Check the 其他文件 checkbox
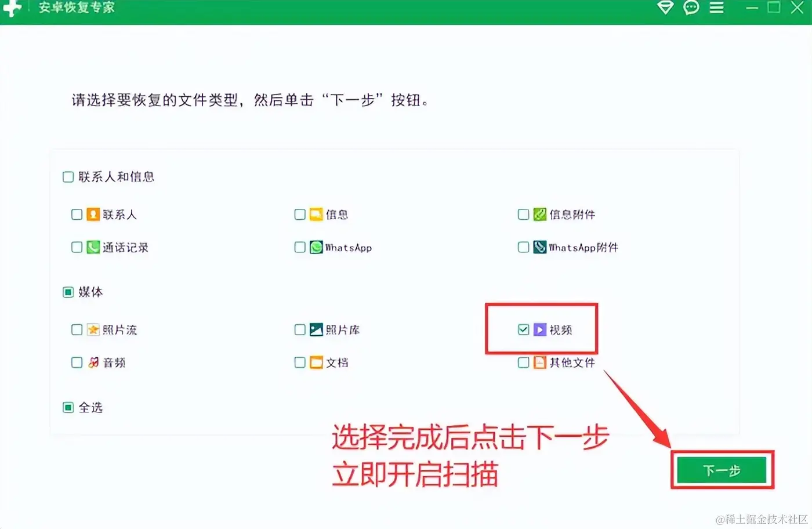 tap(523, 363)
